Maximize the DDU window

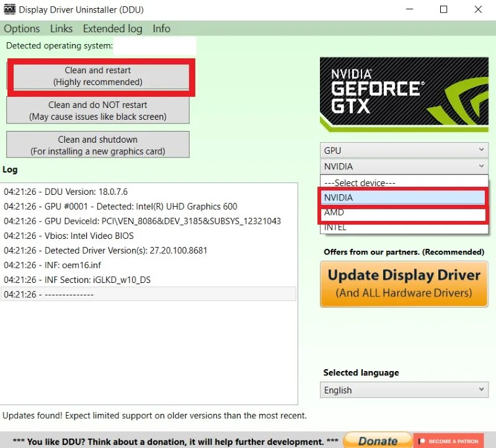point(444,9)
